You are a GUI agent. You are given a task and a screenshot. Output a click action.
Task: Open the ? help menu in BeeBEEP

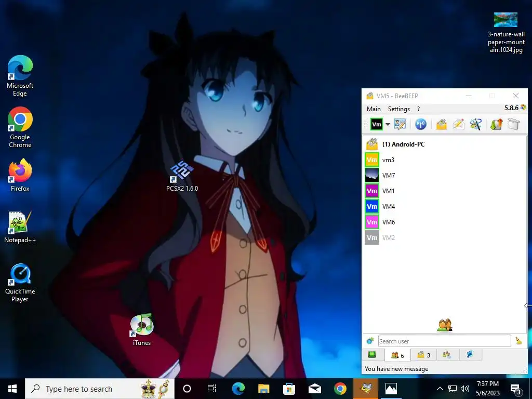tap(418, 109)
